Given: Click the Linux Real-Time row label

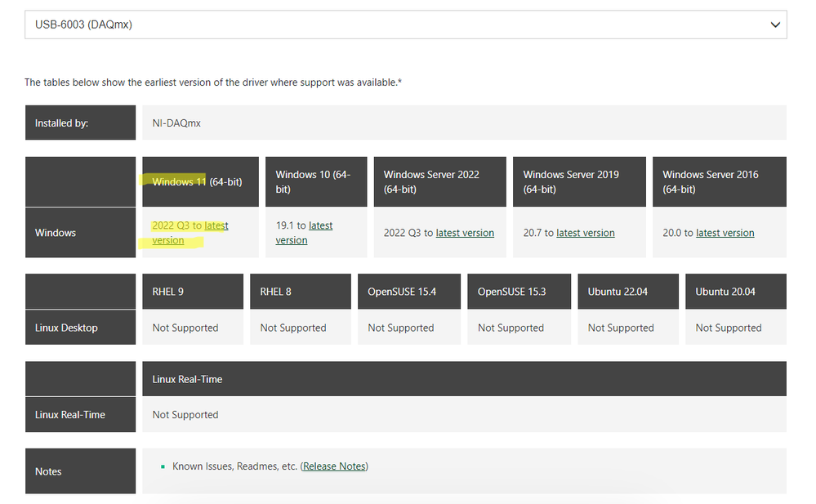Looking at the screenshot, I should pyautogui.click(x=80, y=414).
